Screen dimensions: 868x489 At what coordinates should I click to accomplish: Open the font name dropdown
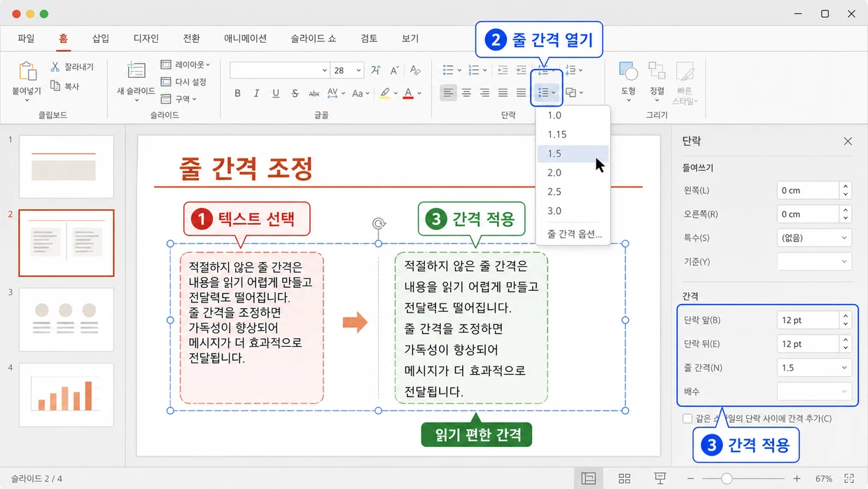(x=325, y=70)
